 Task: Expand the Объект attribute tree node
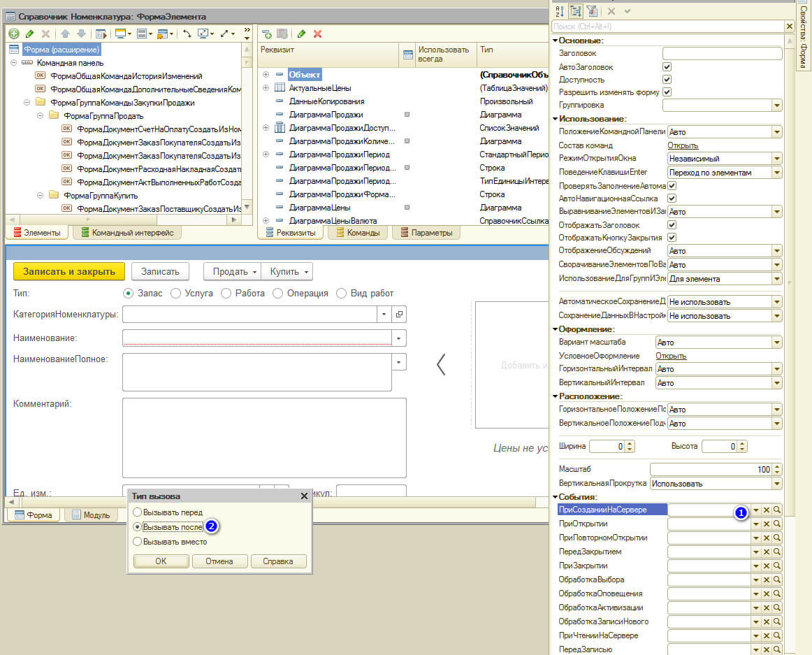266,74
